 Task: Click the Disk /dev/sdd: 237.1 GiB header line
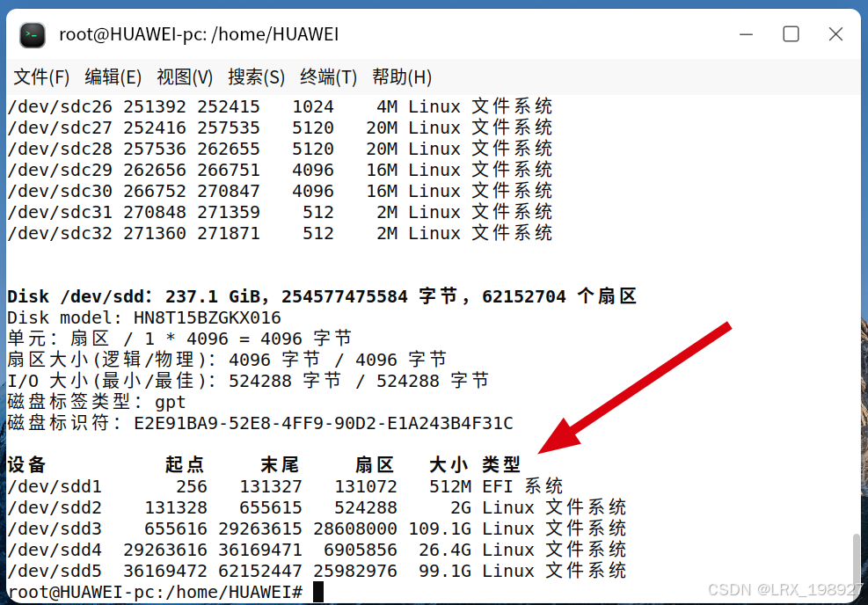click(x=322, y=296)
